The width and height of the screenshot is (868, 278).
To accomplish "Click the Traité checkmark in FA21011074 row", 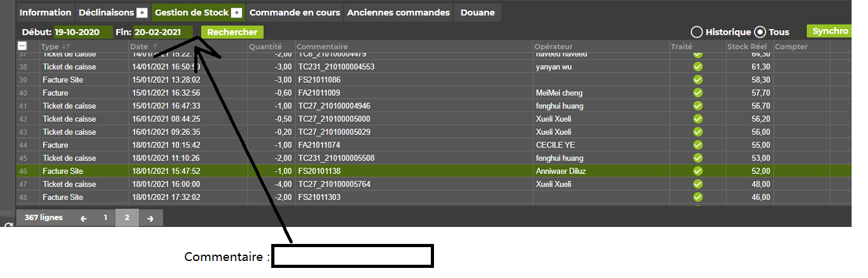I will (698, 145).
